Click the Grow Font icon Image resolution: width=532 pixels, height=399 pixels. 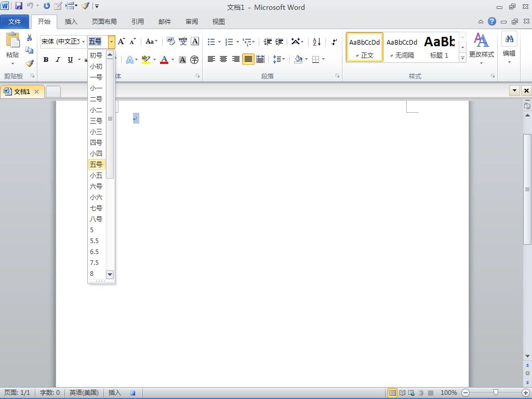point(121,42)
